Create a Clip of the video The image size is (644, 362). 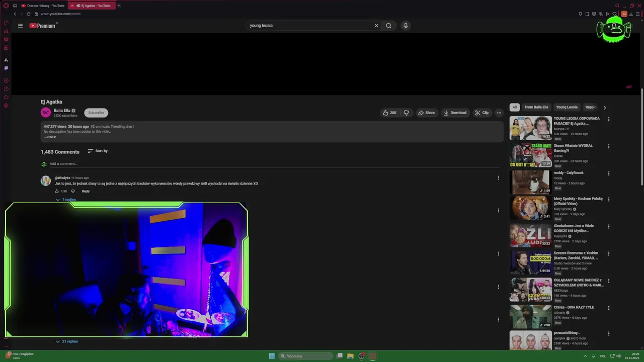tap(482, 113)
